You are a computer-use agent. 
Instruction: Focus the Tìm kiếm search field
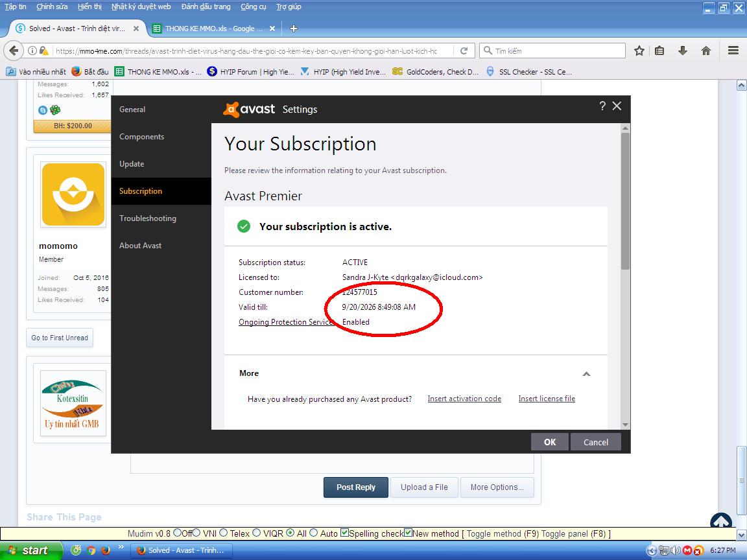(x=552, y=51)
